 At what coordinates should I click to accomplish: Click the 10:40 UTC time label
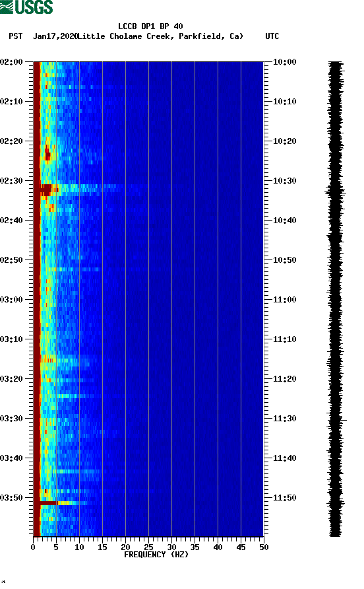click(284, 220)
